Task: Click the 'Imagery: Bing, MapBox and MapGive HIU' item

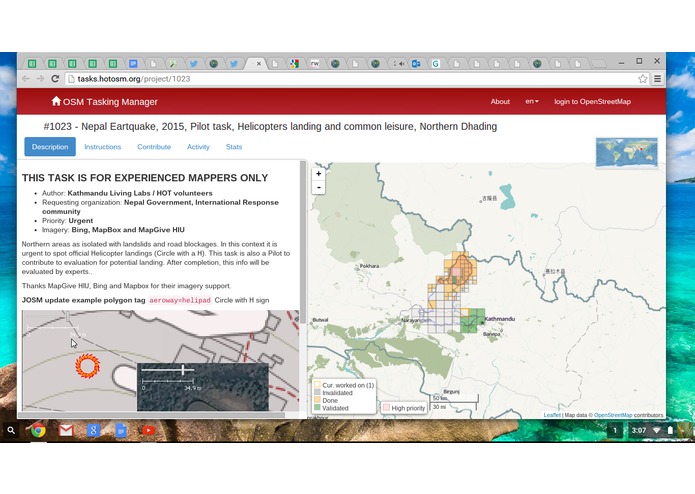Action: point(113,230)
